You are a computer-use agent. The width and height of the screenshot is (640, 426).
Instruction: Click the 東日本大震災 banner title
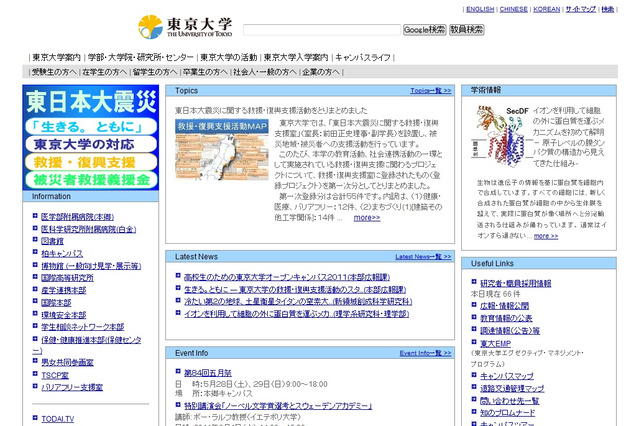tap(91, 102)
